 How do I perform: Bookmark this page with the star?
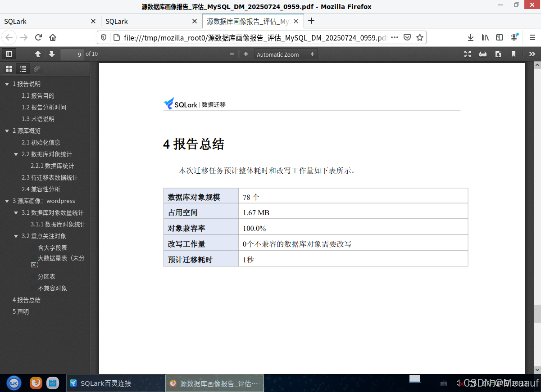420,37
